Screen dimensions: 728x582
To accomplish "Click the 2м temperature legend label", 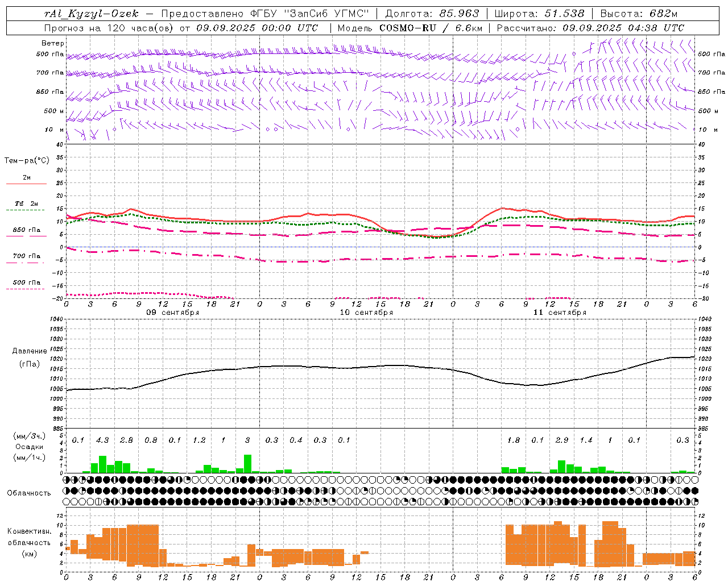I will [27, 178].
